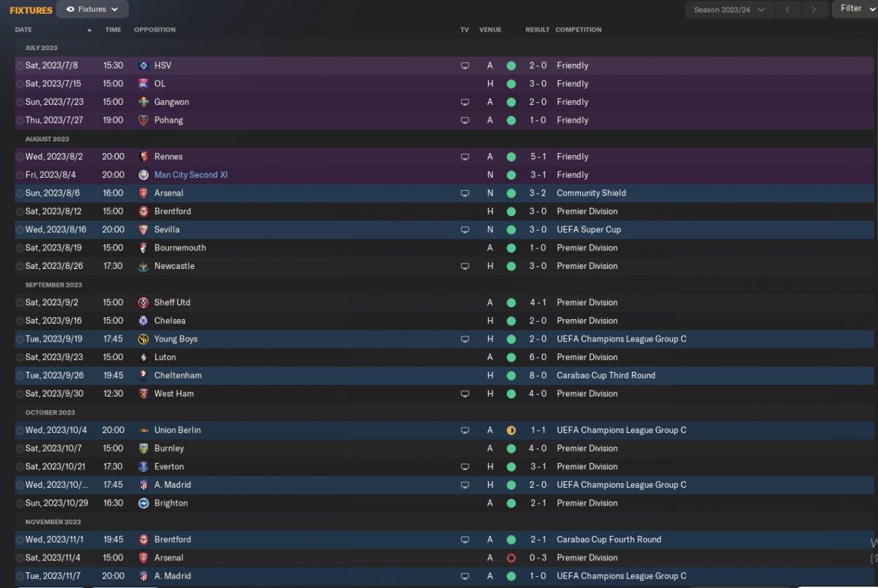Toggle the circle marker beside the 2023/8/6 fixture

(x=19, y=193)
